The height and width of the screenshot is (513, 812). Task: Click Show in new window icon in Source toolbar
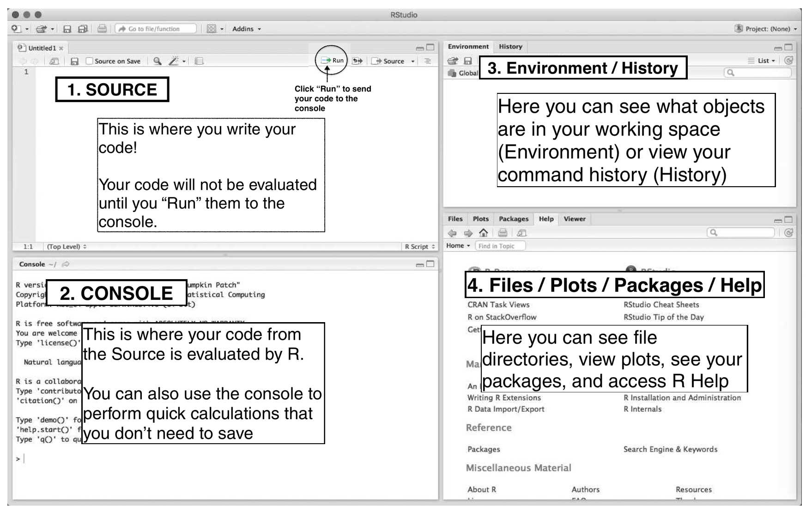[54, 61]
